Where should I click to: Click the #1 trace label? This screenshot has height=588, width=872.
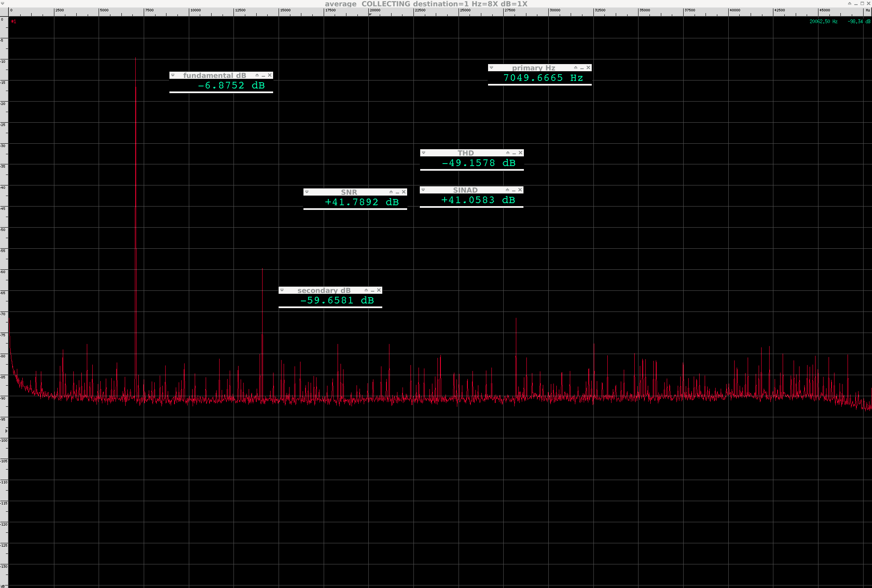(x=13, y=21)
